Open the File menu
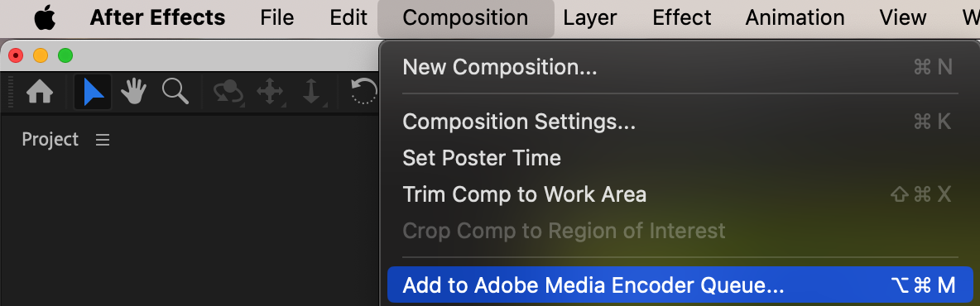Viewport: 980px width, 306px height. click(x=277, y=17)
